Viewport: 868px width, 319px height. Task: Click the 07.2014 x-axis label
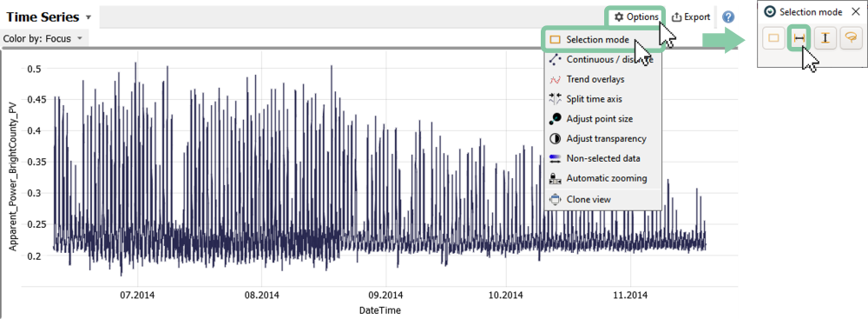137,296
